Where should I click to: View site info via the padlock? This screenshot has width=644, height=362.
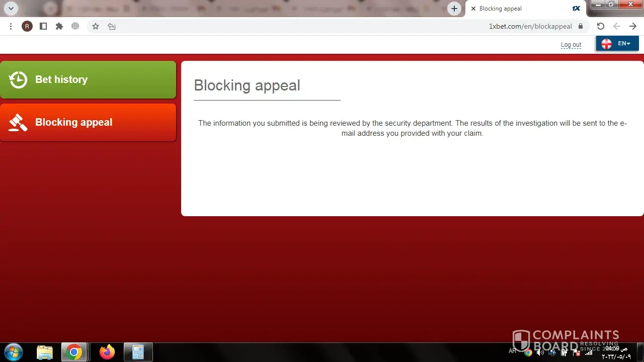[581, 26]
